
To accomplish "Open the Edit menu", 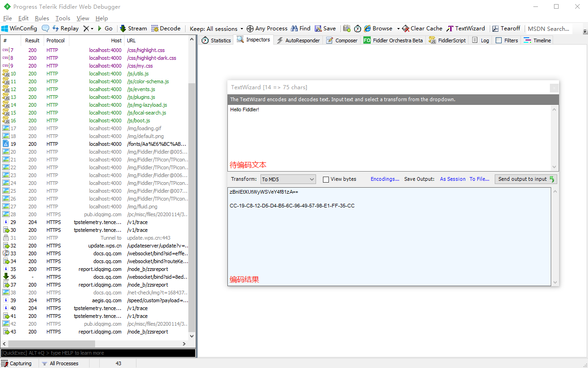I will click(23, 18).
